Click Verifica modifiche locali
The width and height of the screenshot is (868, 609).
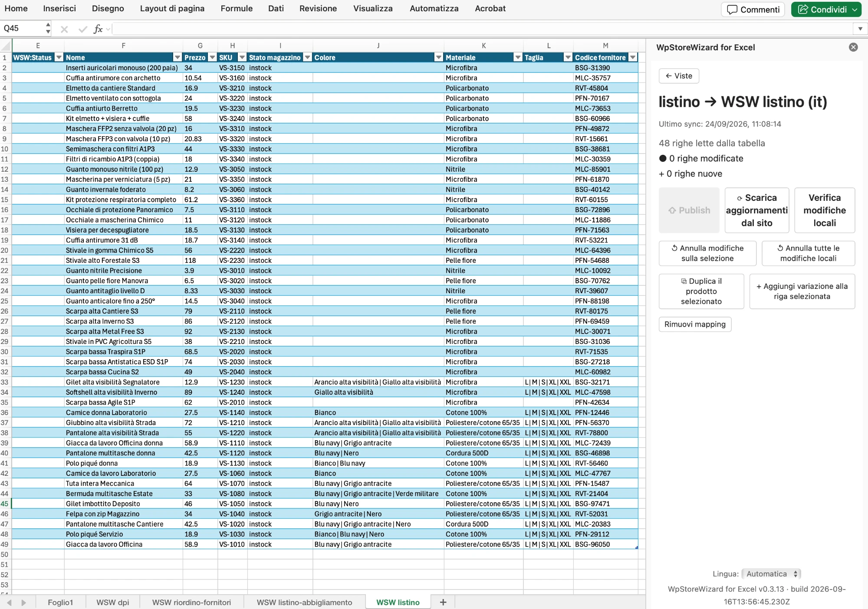tap(825, 210)
